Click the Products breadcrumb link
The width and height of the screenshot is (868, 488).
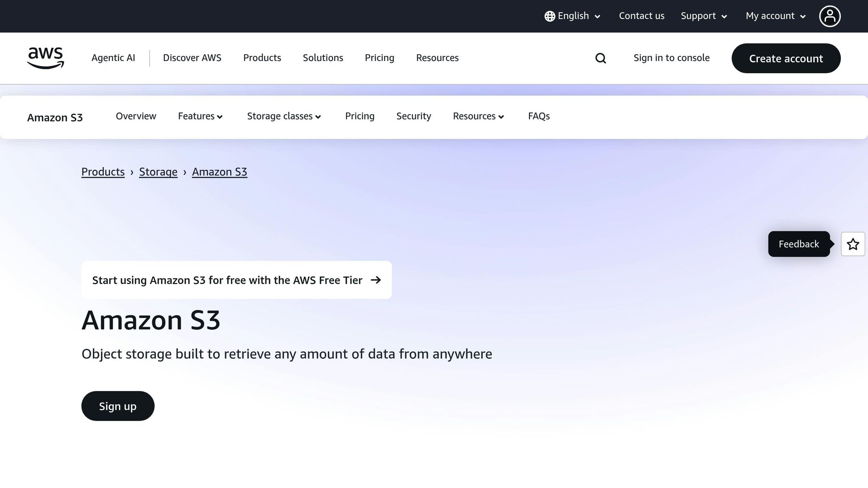tap(103, 172)
